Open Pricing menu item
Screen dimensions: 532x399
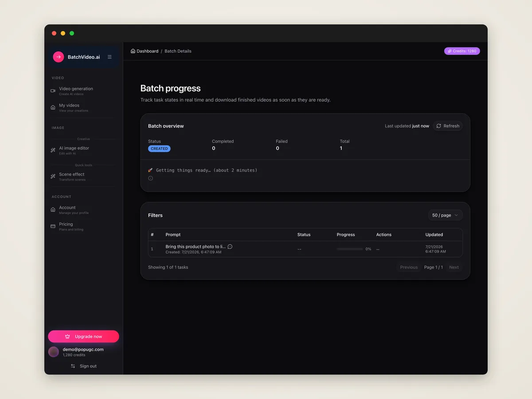click(83, 226)
